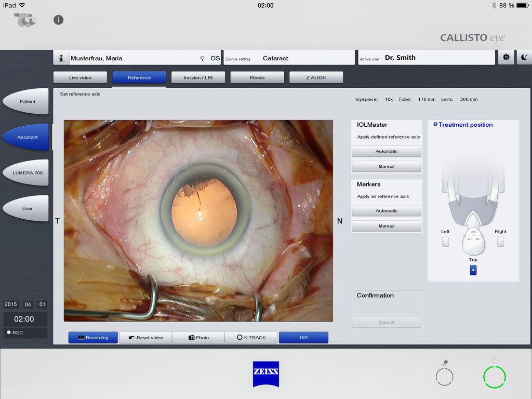Click the patient info icon beside Musterfrau, Maria
Screen dimensions: 532x399
(x=61, y=57)
